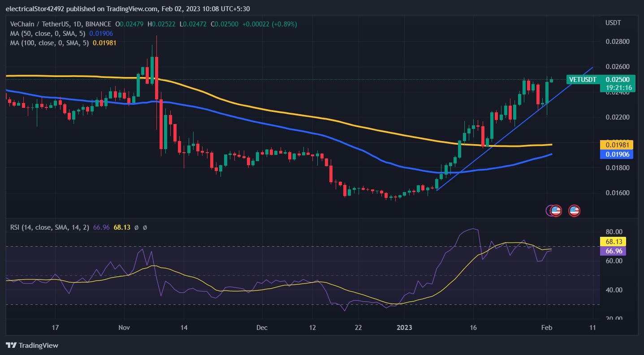Select the VETUSDT price label tag

point(582,80)
